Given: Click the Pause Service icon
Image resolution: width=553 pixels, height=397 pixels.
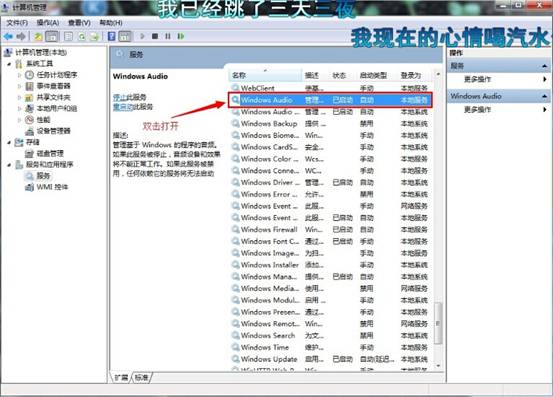Looking at the screenshot, I should [x=168, y=36].
